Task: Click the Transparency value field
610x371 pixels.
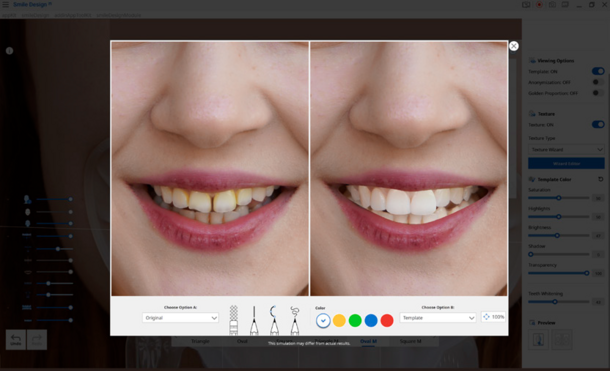Action: click(598, 273)
